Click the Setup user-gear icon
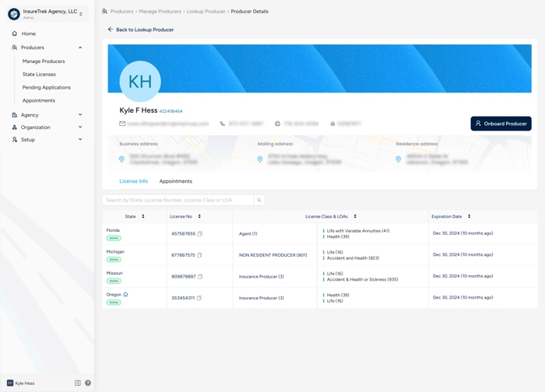Screen dimensions: 545x392 [x=15, y=139]
